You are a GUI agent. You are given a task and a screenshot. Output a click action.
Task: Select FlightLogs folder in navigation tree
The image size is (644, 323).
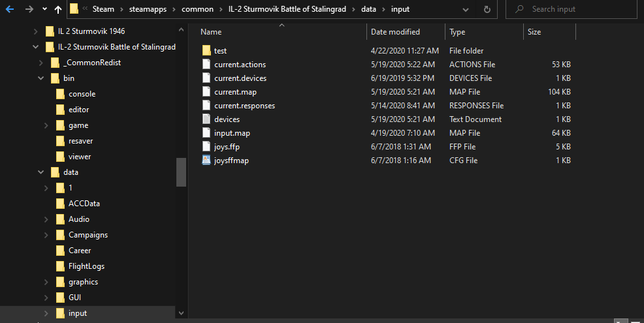86,266
